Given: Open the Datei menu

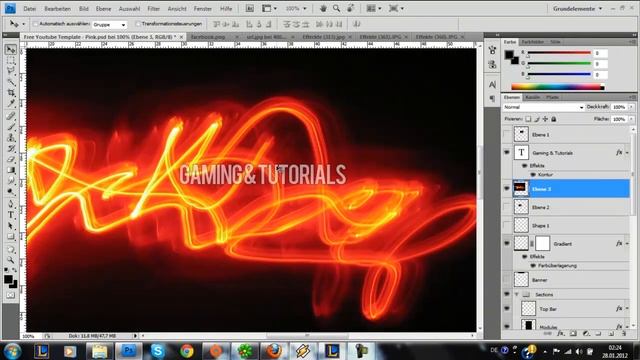Looking at the screenshot, I should [30, 9].
